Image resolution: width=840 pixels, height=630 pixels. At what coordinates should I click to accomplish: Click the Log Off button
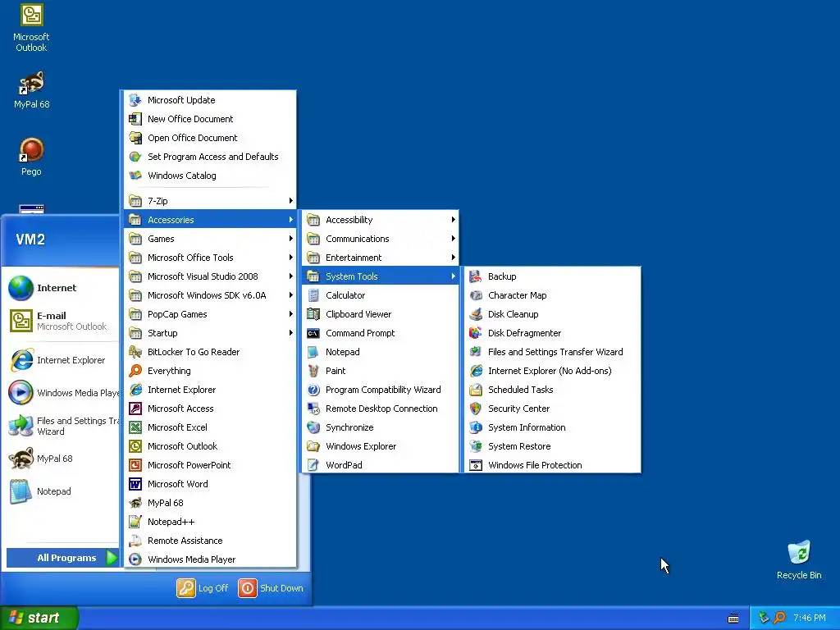(x=203, y=587)
